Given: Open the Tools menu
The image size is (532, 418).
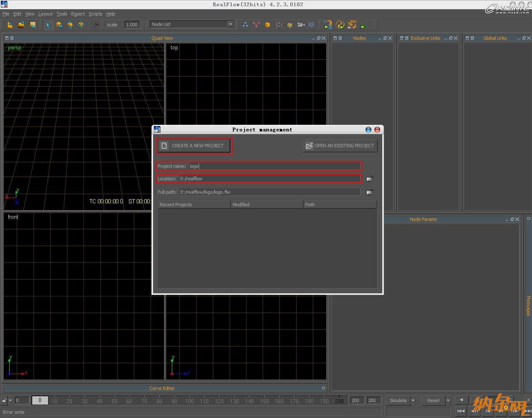Looking at the screenshot, I should point(62,14).
